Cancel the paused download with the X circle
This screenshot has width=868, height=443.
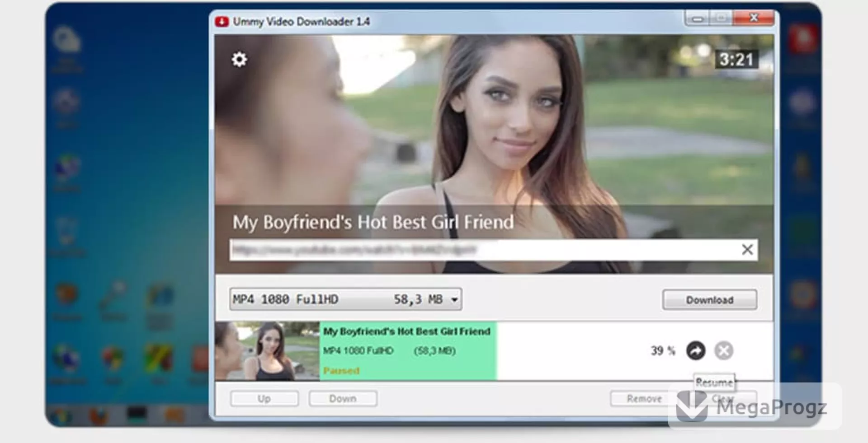(724, 351)
